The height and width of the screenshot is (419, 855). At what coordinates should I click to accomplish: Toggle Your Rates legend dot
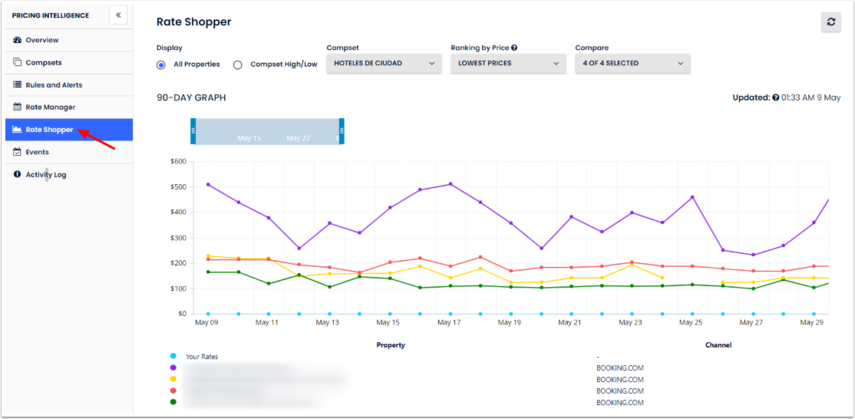[x=173, y=356]
